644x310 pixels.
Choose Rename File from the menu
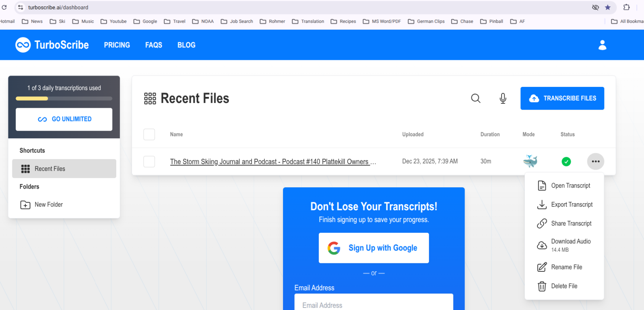[566, 267]
